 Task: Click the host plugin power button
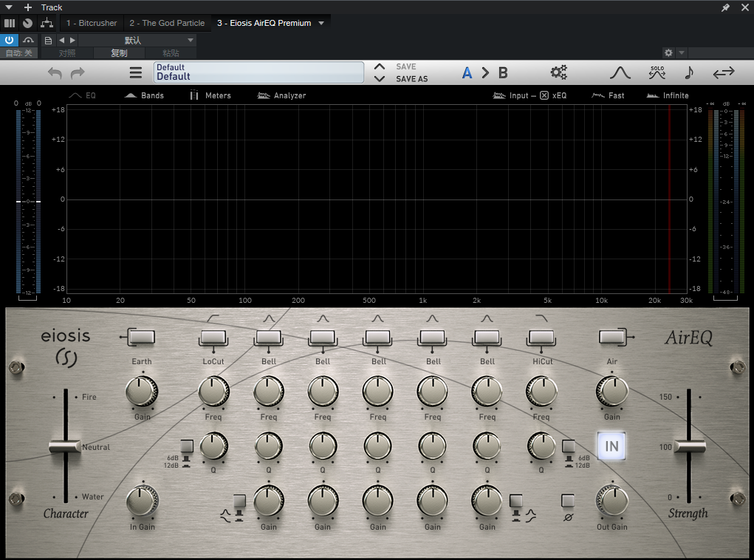click(x=9, y=40)
